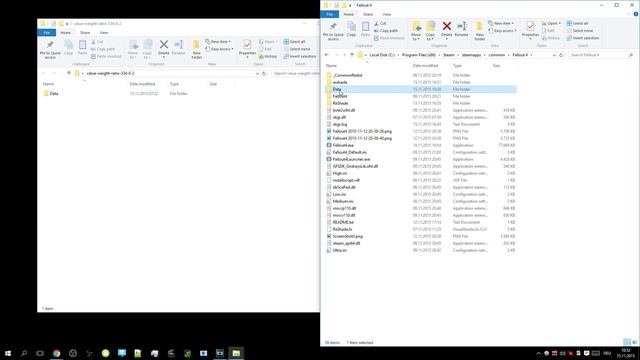Open the Windows Start menu
Screen dimensions: 640x360
click(8, 353)
